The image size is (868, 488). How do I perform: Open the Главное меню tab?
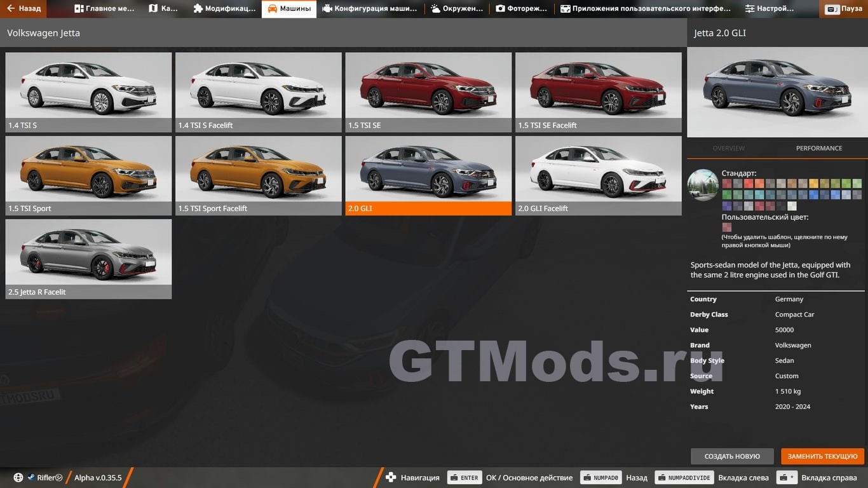[104, 9]
